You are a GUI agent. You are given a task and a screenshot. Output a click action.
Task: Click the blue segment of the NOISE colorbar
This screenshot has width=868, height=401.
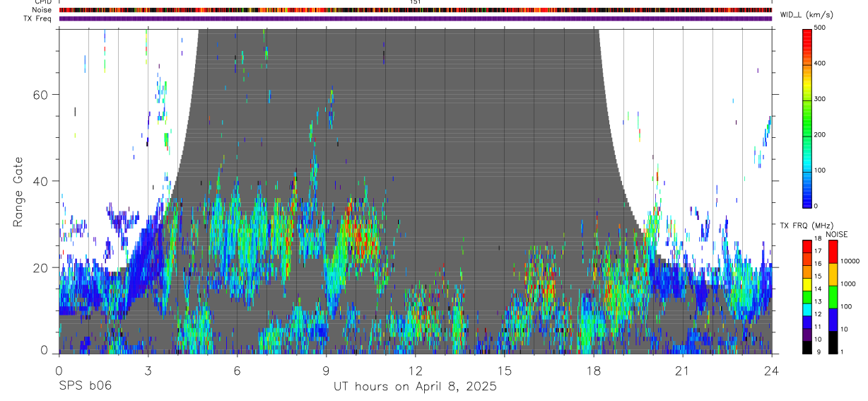click(833, 320)
